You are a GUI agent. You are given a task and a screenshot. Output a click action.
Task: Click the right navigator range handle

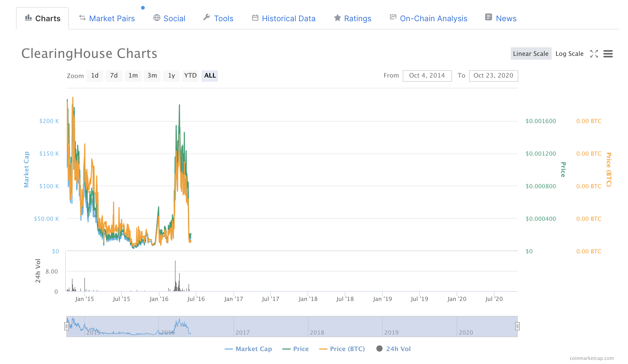[517, 326]
